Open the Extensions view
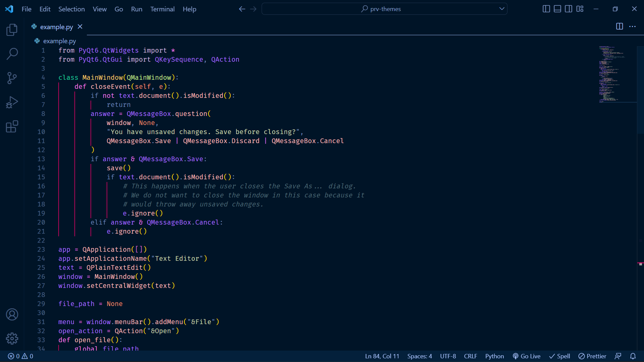The width and height of the screenshot is (644, 362). [x=12, y=126]
